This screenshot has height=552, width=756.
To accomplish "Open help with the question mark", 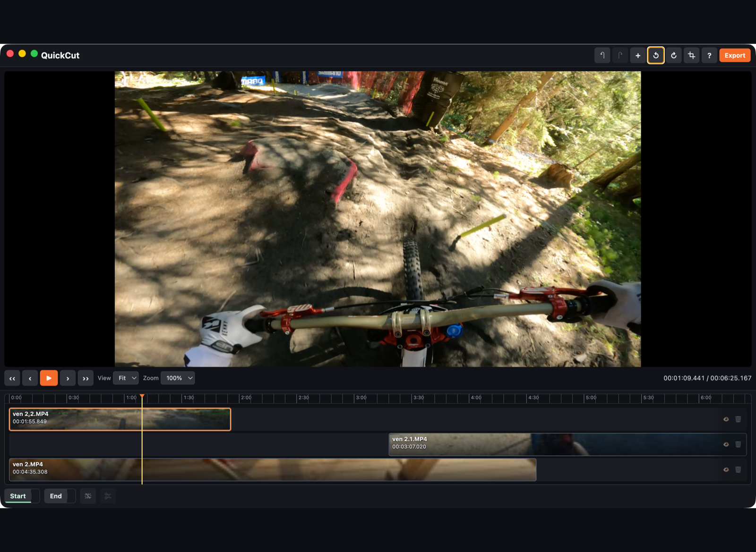I will [x=709, y=55].
